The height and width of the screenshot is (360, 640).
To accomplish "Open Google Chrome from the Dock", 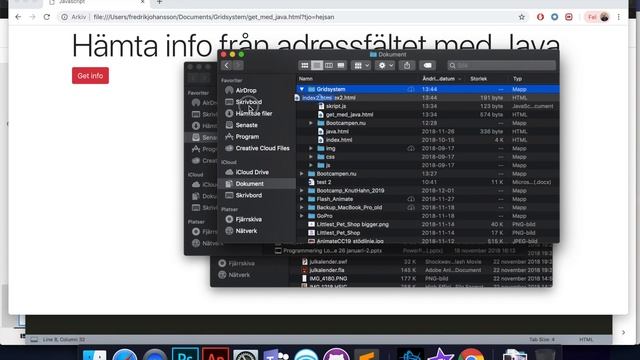I will point(471,355).
